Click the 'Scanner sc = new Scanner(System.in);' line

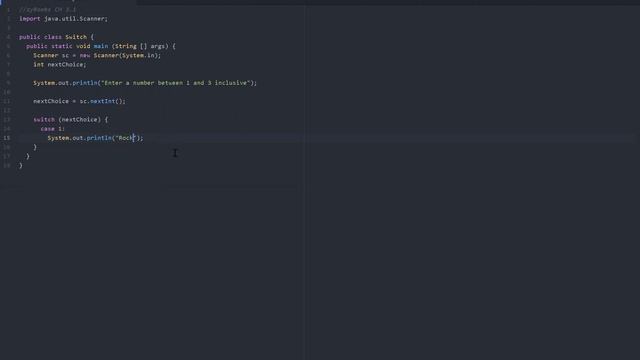[97, 56]
